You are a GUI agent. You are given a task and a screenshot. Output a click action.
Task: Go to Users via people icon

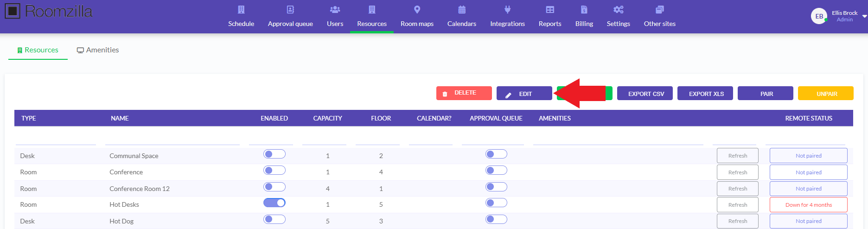pyautogui.click(x=335, y=10)
